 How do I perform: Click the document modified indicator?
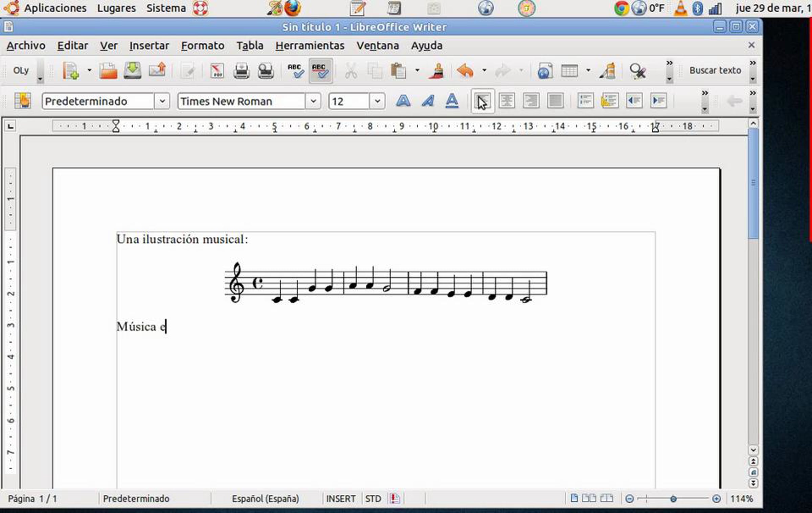395,498
